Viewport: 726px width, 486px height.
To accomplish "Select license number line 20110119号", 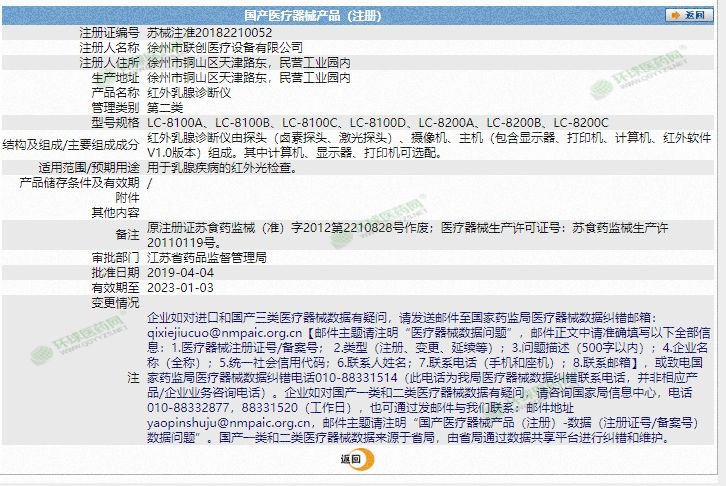I will (184, 243).
